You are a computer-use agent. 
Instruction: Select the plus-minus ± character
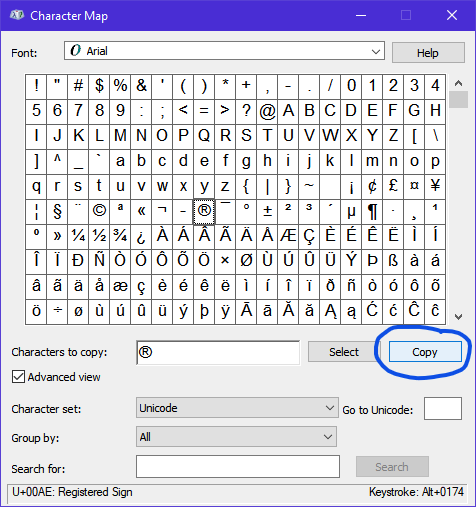267,211
